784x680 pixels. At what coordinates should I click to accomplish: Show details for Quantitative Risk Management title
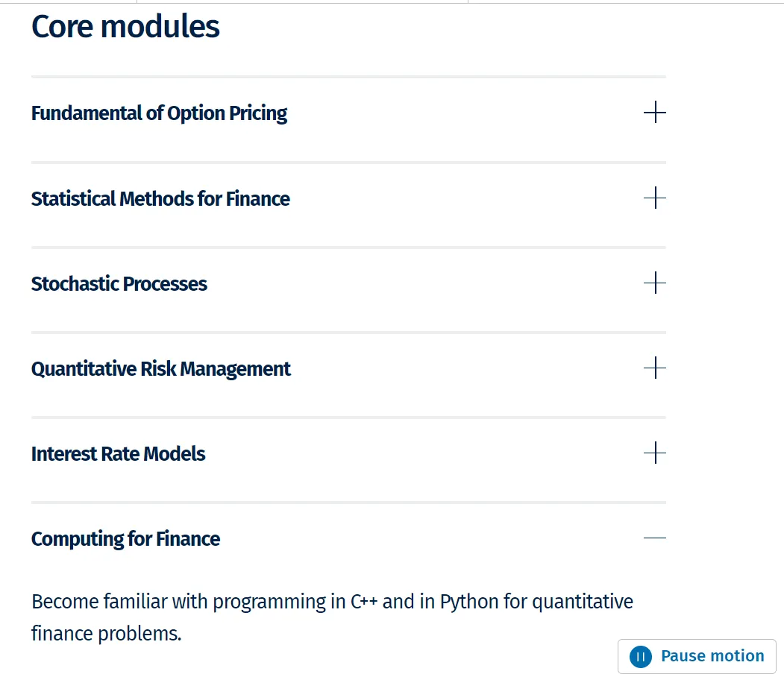161,369
